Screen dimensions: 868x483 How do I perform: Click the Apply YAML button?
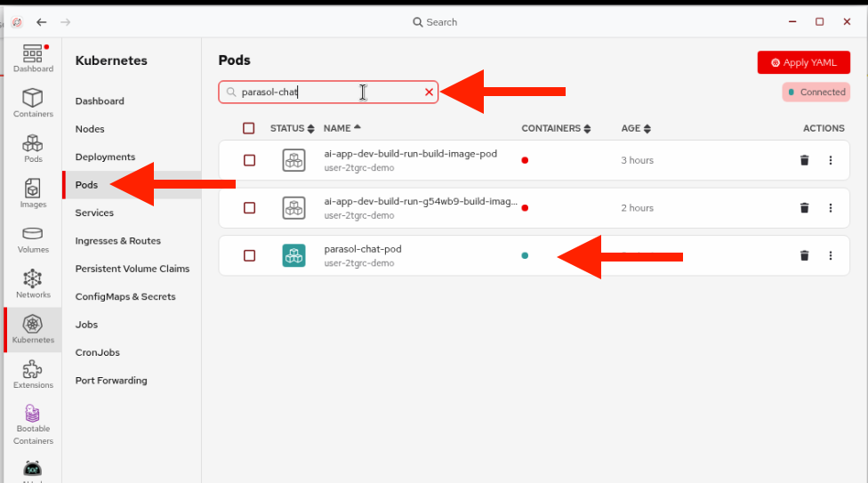pyautogui.click(x=804, y=62)
